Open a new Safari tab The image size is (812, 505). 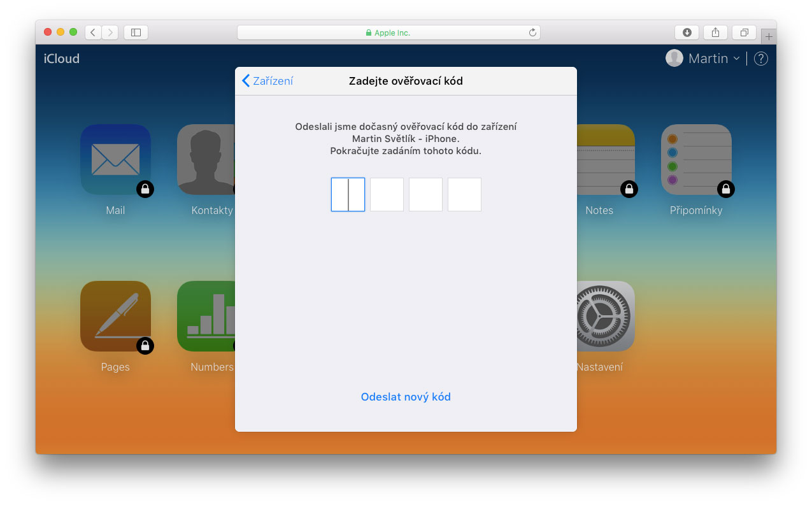pos(769,37)
